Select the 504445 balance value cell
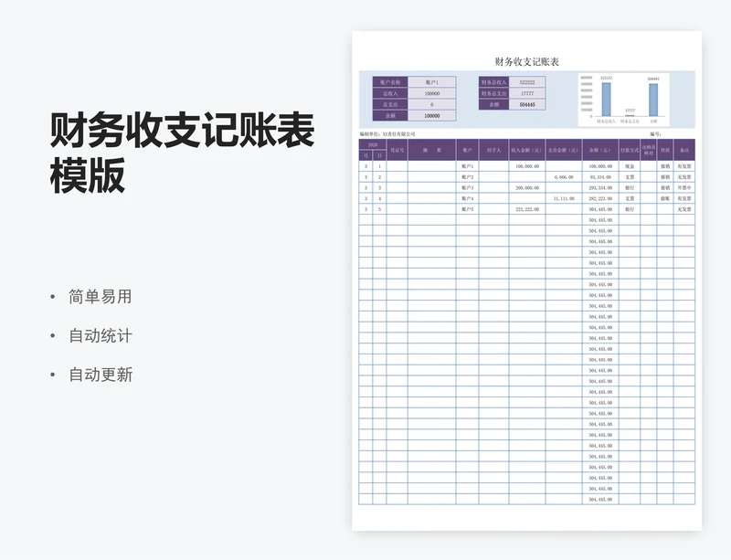Screen dimensions: 731x560 pyautogui.click(x=527, y=104)
